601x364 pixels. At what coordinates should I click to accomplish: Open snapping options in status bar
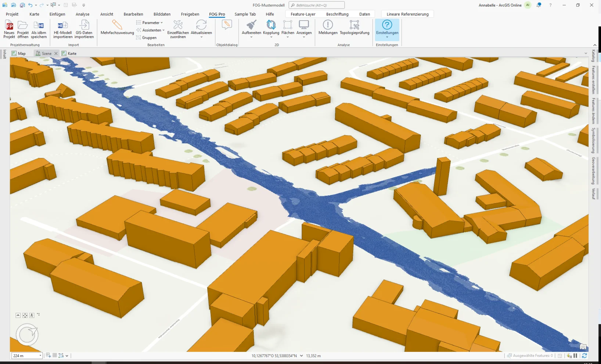click(x=48, y=355)
